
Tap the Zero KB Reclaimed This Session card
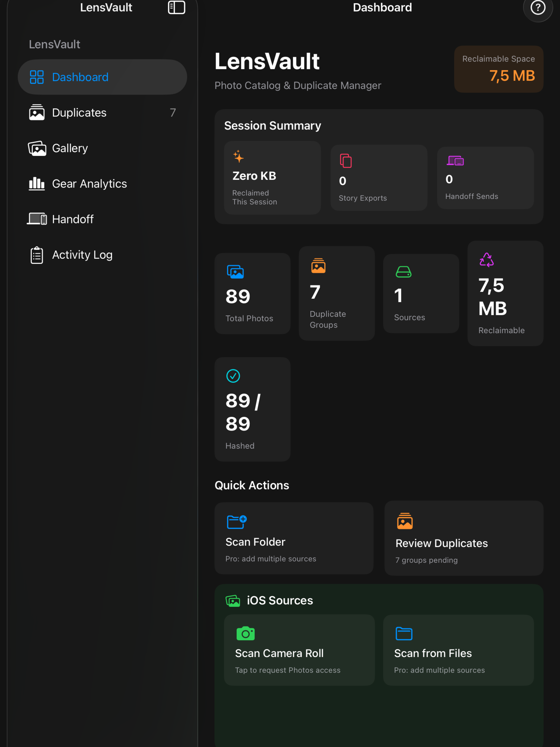pos(272,178)
